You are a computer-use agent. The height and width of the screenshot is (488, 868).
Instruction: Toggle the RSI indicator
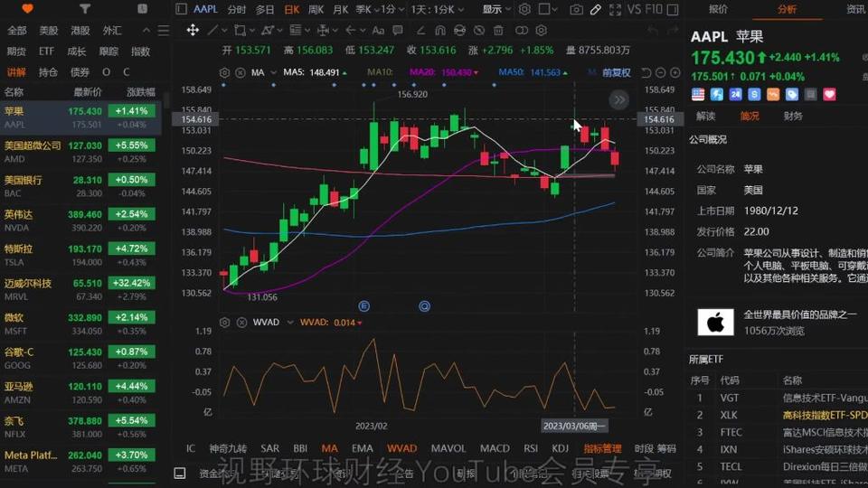tap(531, 448)
